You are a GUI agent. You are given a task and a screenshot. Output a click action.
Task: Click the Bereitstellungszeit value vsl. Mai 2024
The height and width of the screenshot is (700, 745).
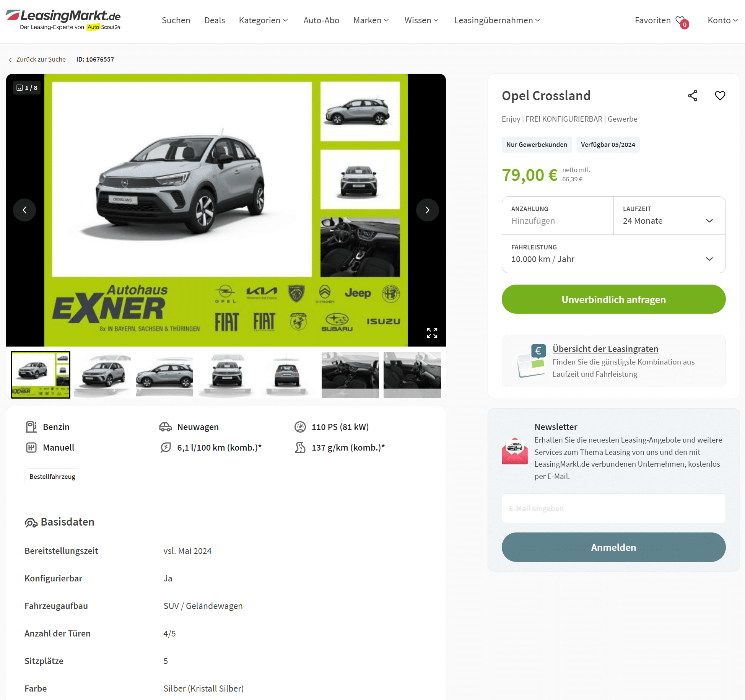tap(187, 551)
